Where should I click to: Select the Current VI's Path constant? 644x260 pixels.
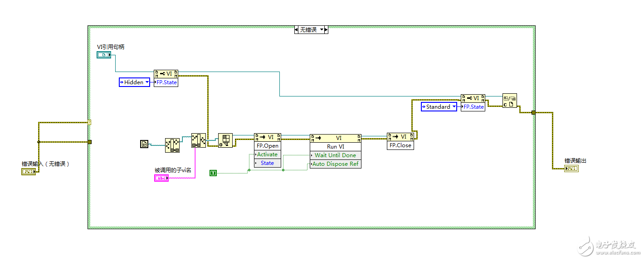pos(144,144)
